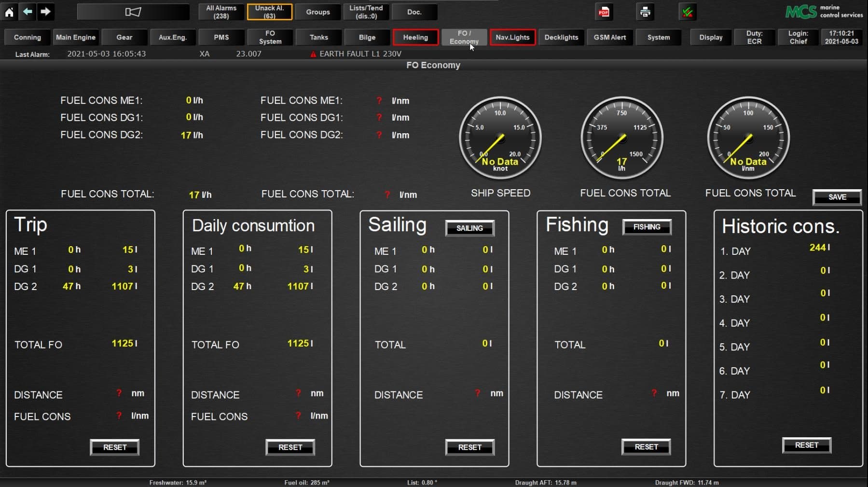Image resolution: width=868 pixels, height=487 pixels.
Task: Switch to the PMS tab
Action: pos(221,37)
